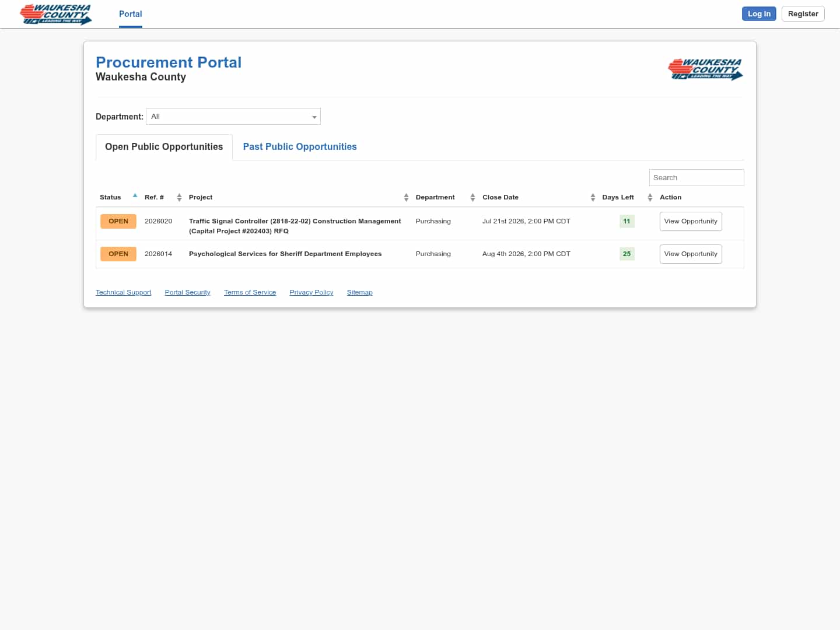This screenshot has height=630, width=840.
Task: Open the Department dropdown set to All
Action: (233, 117)
